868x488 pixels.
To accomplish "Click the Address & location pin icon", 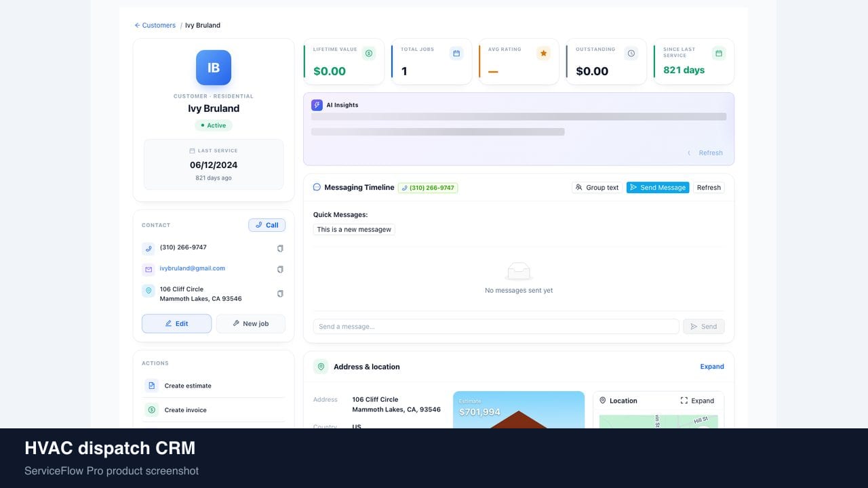I will pos(321,367).
